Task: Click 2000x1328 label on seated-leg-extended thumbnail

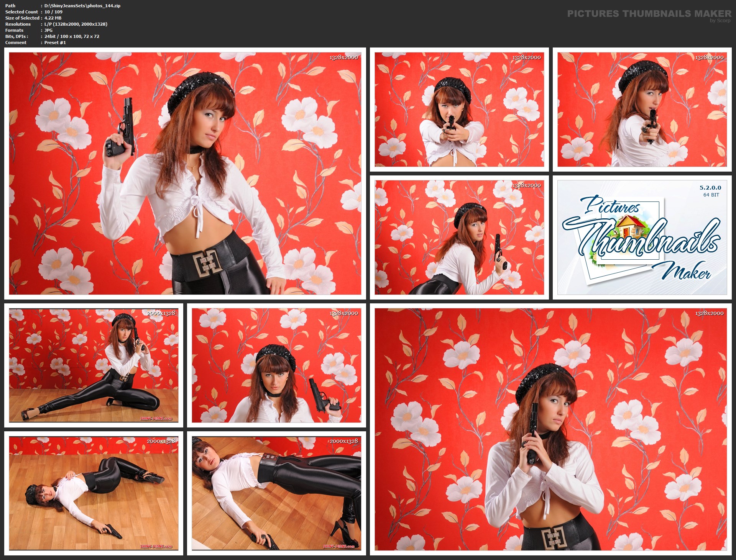Action: (161, 313)
